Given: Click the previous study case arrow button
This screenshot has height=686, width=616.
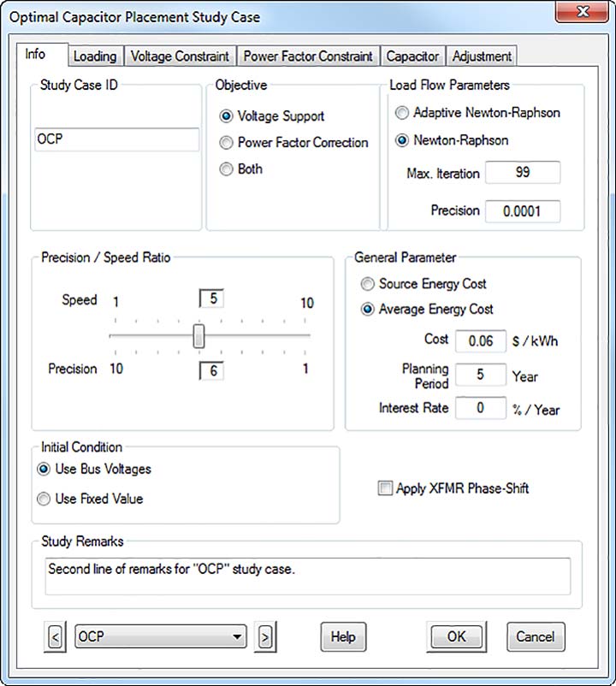Looking at the screenshot, I should tap(56, 637).
